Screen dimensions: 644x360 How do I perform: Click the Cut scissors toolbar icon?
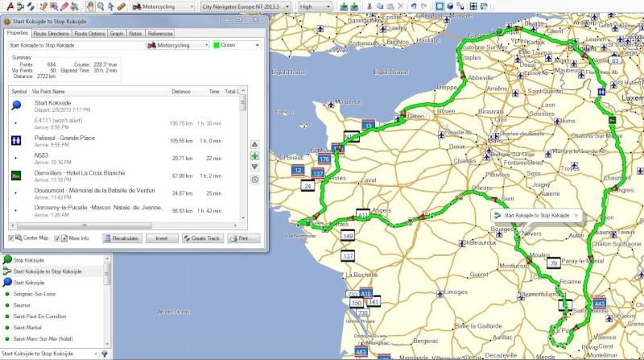pyautogui.click(x=369, y=6)
